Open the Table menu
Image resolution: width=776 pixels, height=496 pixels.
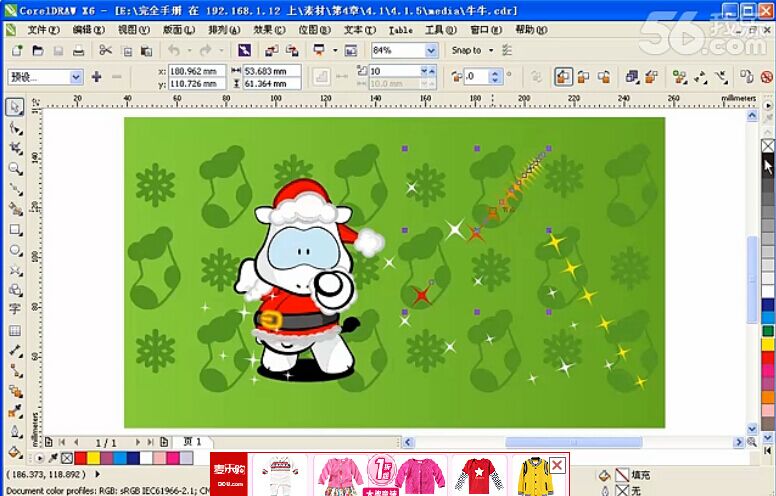coord(400,30)
